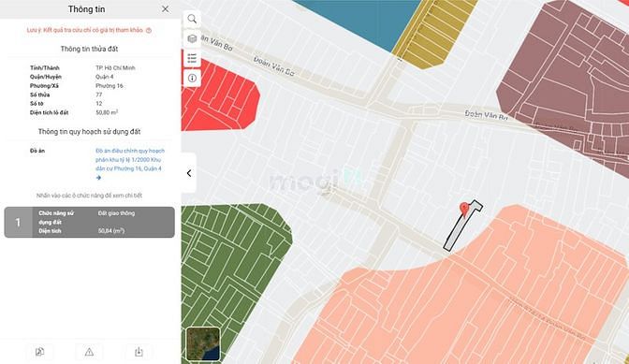Click the Quận 4 value
Viewport: 629px width, 364px height.
pos(104,77)
